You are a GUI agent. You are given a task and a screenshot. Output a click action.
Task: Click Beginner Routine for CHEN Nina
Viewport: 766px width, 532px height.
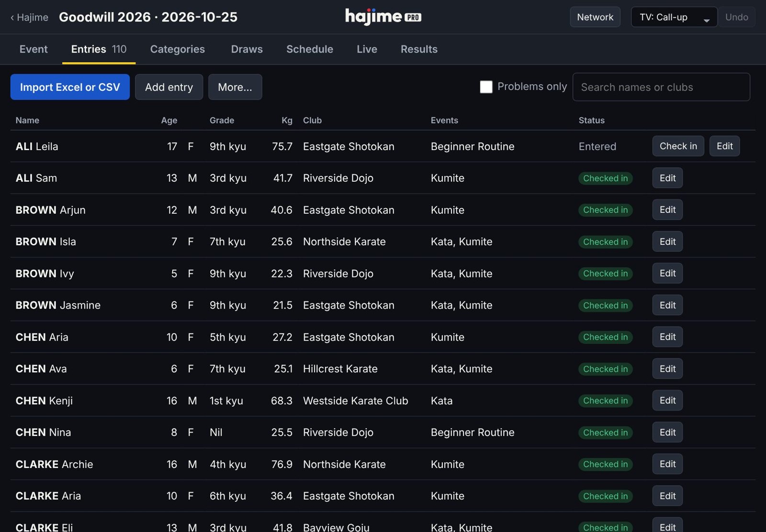[x=473, y=432]
